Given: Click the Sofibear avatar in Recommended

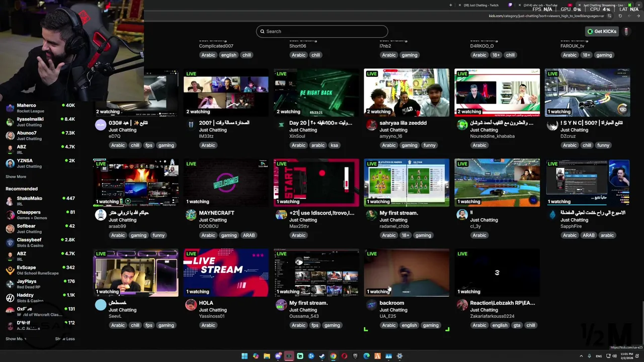Looking at the screenshot, I should point(10,229).
